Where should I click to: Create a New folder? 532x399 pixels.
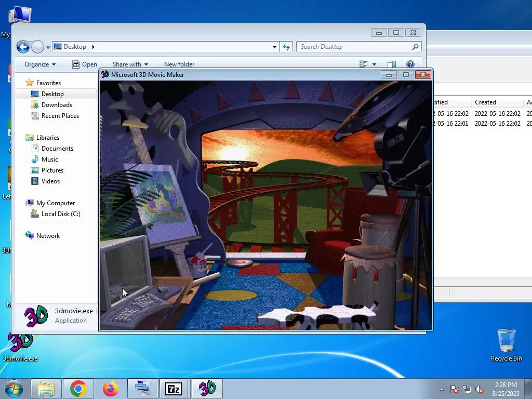[179, 64]
